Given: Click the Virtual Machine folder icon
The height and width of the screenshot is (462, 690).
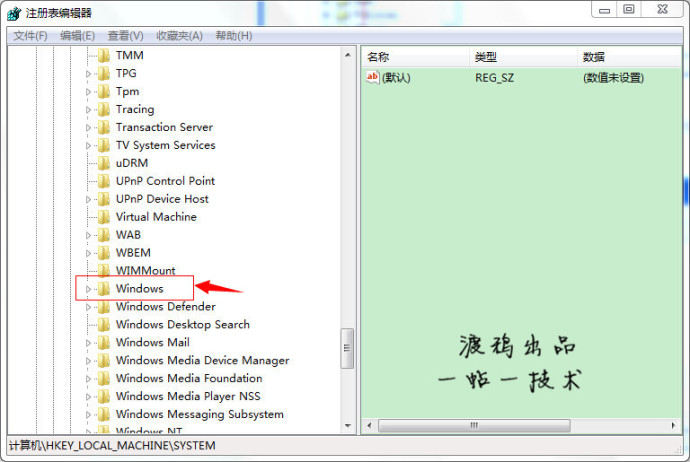Looking at the screenshot, I should (x=103, y=217).
